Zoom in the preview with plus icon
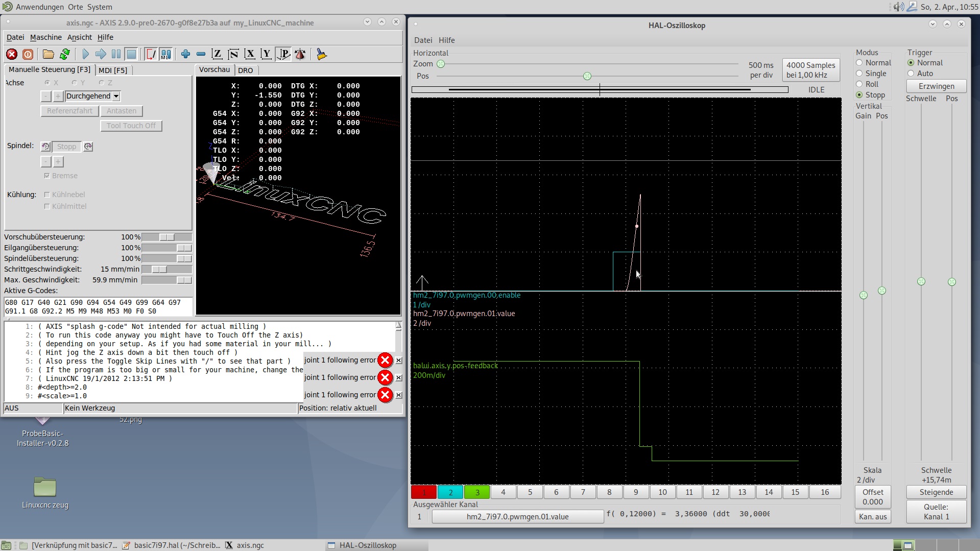The image size is (980, 551). tap(185, 54)
